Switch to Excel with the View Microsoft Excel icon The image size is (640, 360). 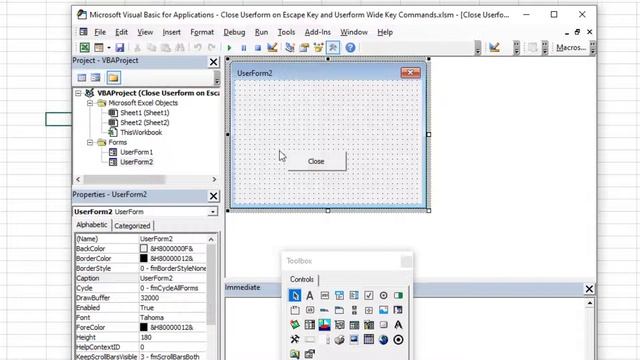point(84,48)
